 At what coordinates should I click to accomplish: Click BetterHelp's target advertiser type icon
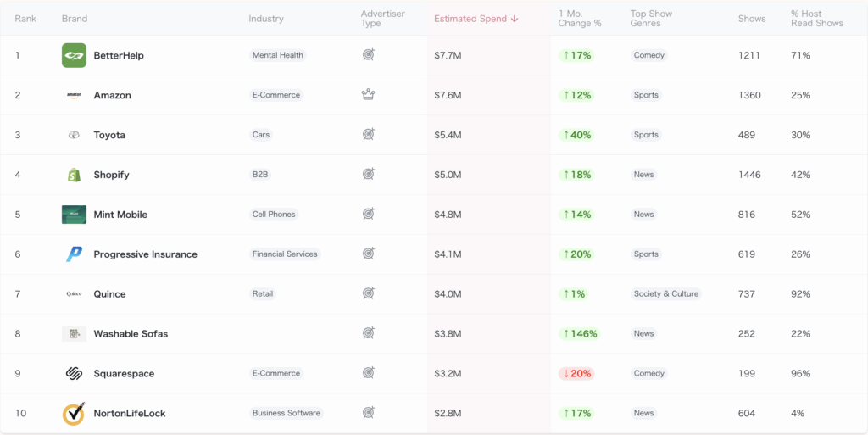[x=368, y=55]
